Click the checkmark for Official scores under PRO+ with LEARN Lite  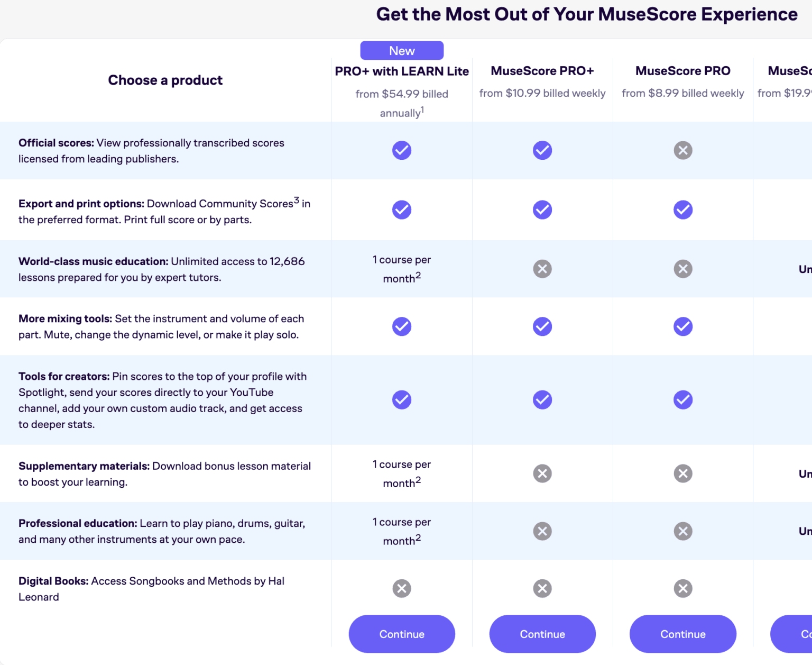tap(402, 150)
